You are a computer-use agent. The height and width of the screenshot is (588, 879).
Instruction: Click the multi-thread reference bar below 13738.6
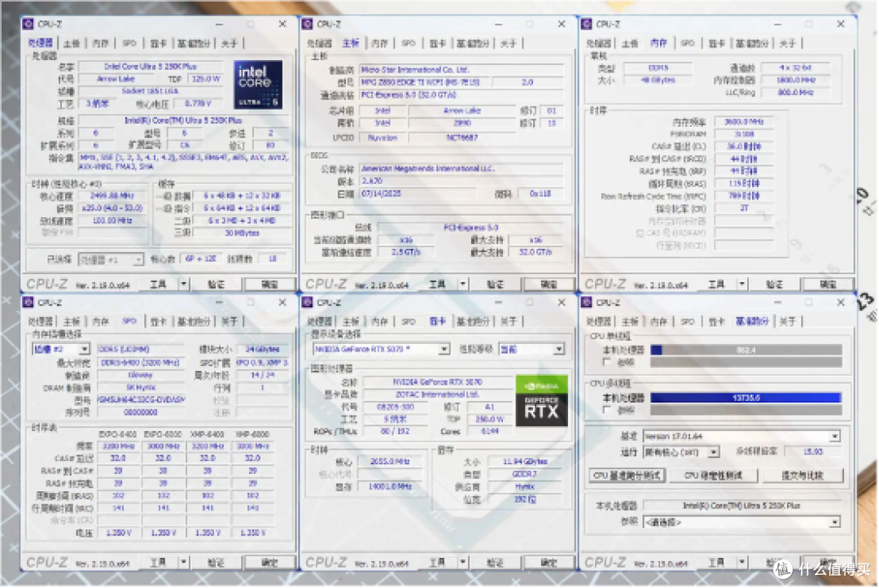(746, 411)
